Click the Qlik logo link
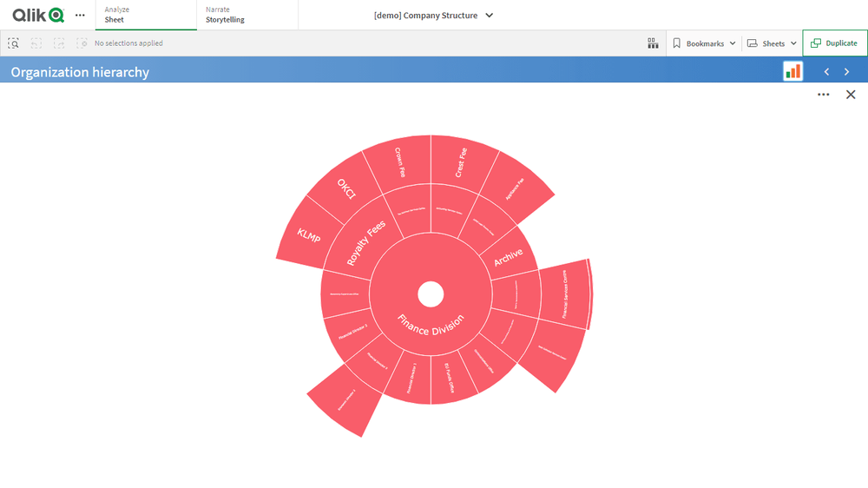This screenshot has height=488, width=868. (x=38, y=16)
